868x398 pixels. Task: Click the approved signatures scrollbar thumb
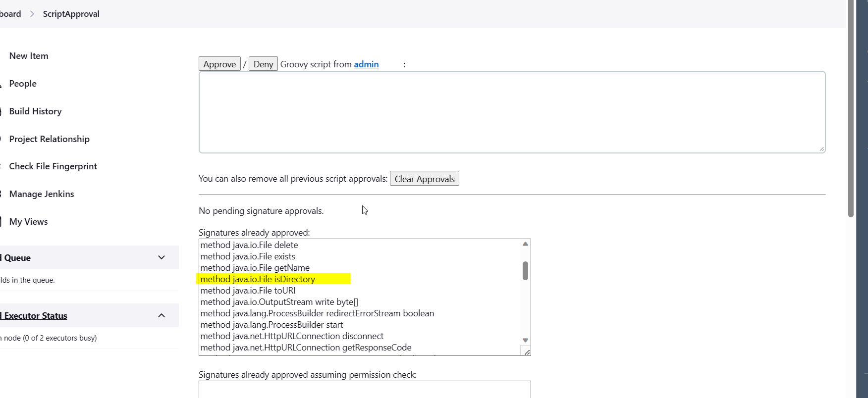[x=525, y=271]
